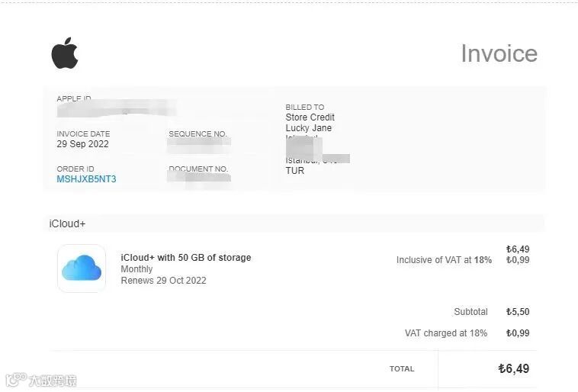Click the Renews 29 Oct 2022 text
This screenshot has height=392, width=578.
pos(163,281)
